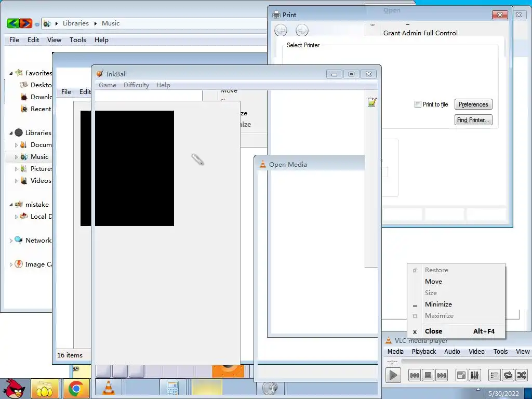532x399 pixels.
Task: Select Music in the address breadcrumb
Action: point(111,23)
